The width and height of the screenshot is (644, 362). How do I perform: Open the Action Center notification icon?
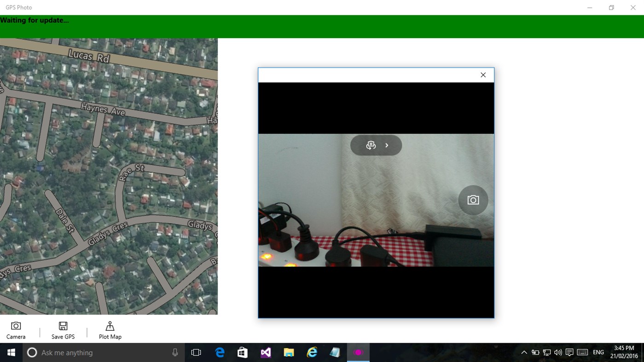[569, 352]
